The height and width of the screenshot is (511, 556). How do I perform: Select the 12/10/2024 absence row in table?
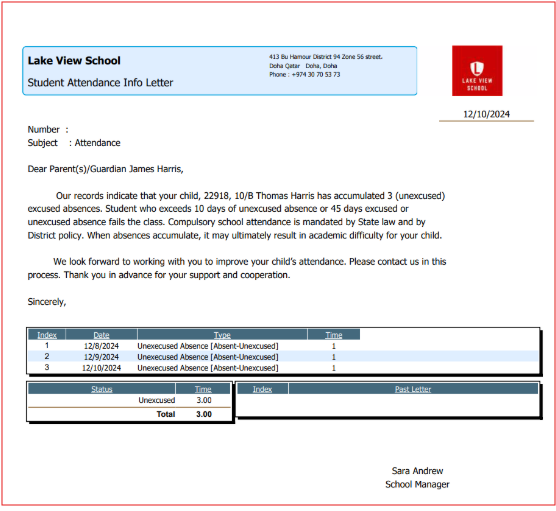click(283, 368)
